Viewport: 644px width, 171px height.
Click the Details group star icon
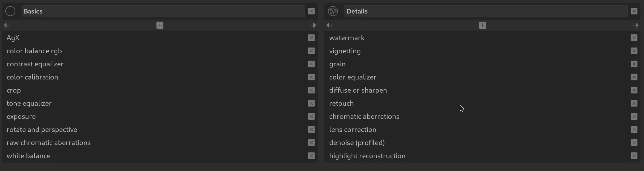click(333, 11)
